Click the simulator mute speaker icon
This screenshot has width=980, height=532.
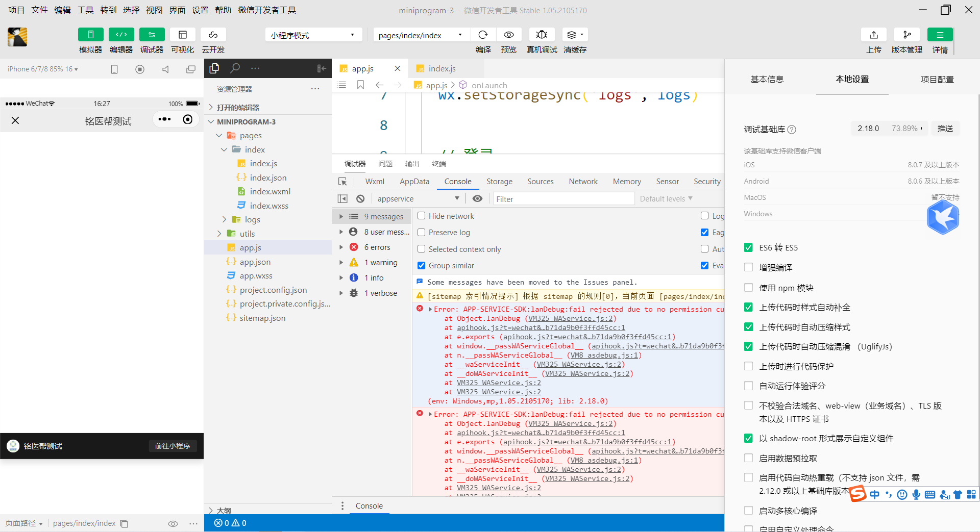pos(165,69)
